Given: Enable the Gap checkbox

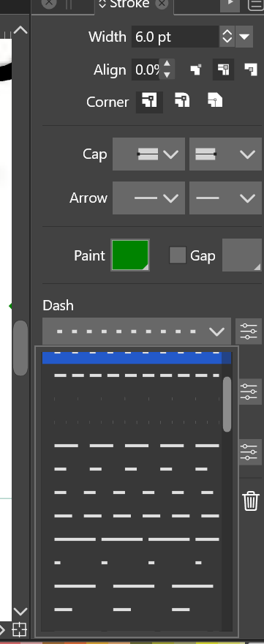Looking at the screenshot, I should tap(178, 255).
